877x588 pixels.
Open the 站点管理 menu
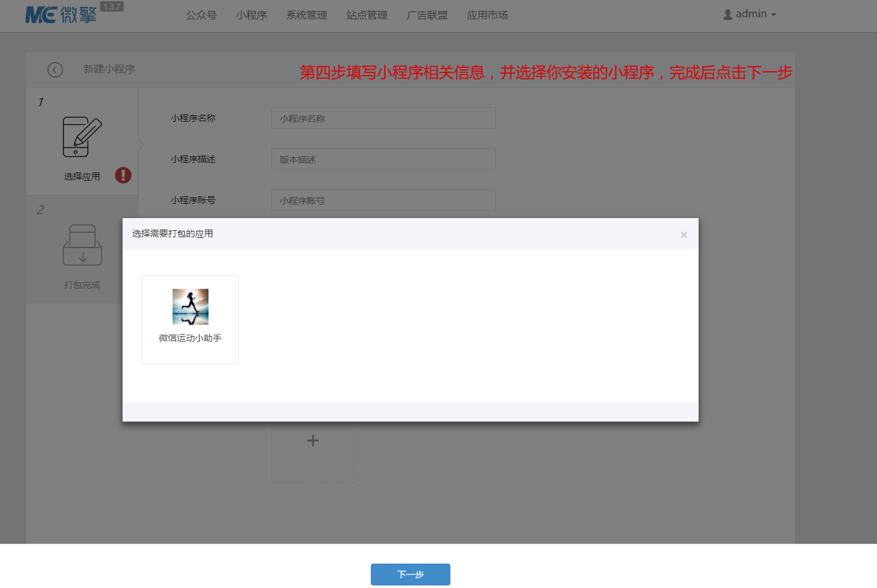[x=367, y=15]
